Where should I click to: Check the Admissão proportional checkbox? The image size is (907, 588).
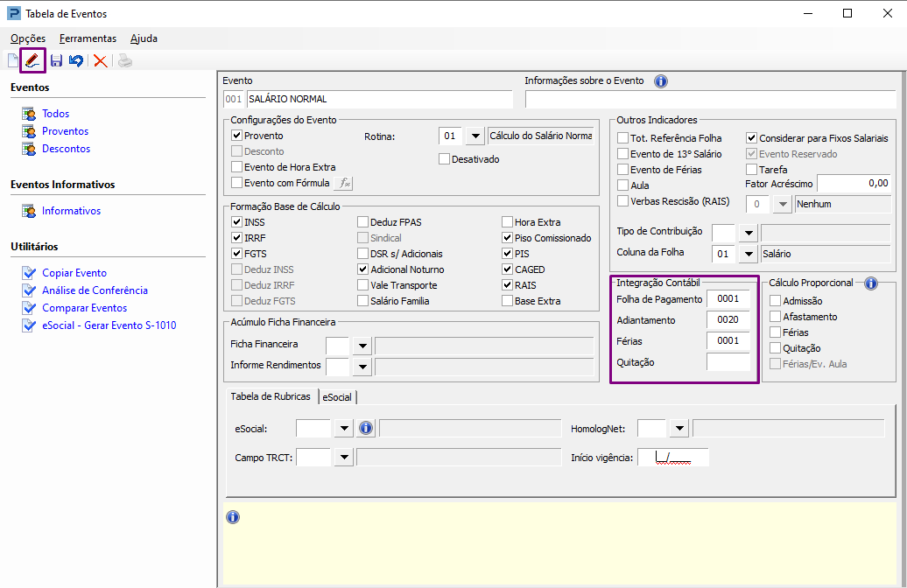pos(775,301)
